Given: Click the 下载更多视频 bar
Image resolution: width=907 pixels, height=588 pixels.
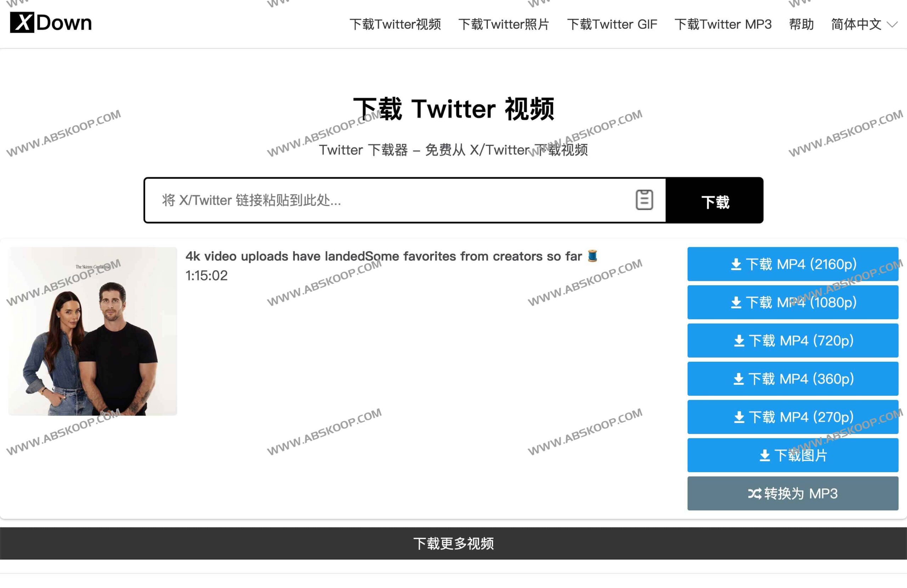Looking at the screenshot, I should tap(453, 543).
